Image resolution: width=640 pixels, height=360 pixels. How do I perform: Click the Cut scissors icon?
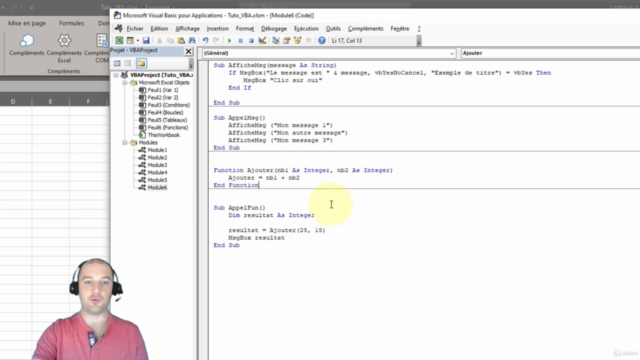point(160,40)
